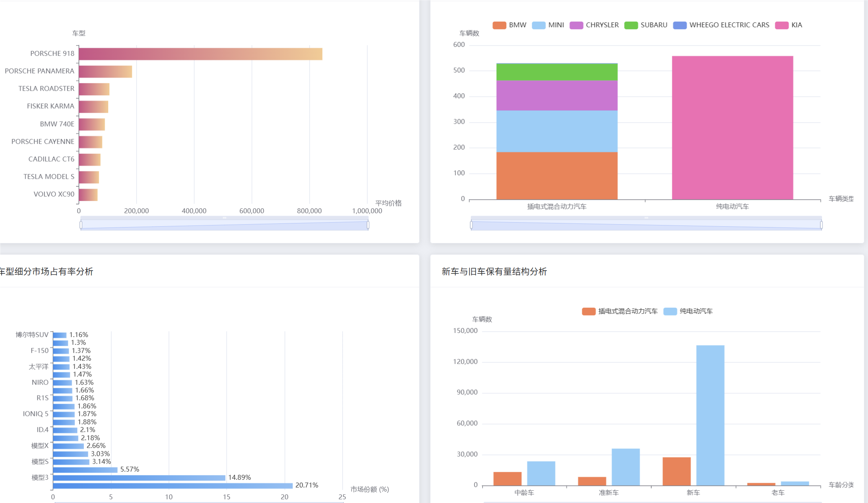
Task: Click the 1.16% value label
Action: (79, 335)
